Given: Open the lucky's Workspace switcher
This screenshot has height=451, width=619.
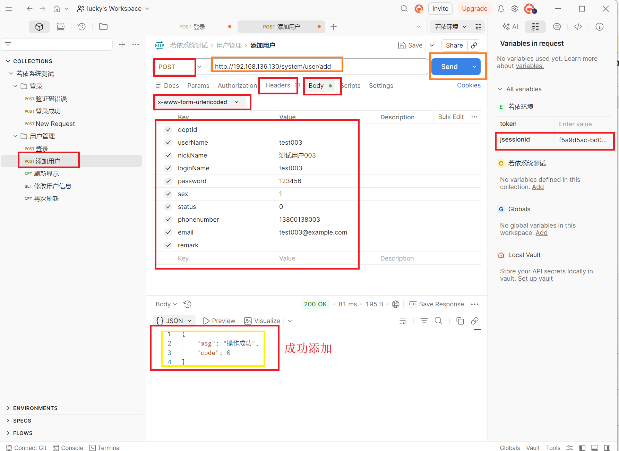Looking at the screenshot, I should [113, 9].
